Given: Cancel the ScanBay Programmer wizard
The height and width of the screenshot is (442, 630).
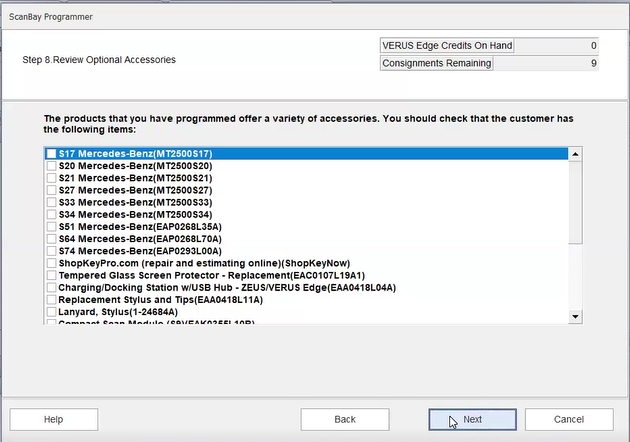Looking at the screenshot, I should point(569,420).
